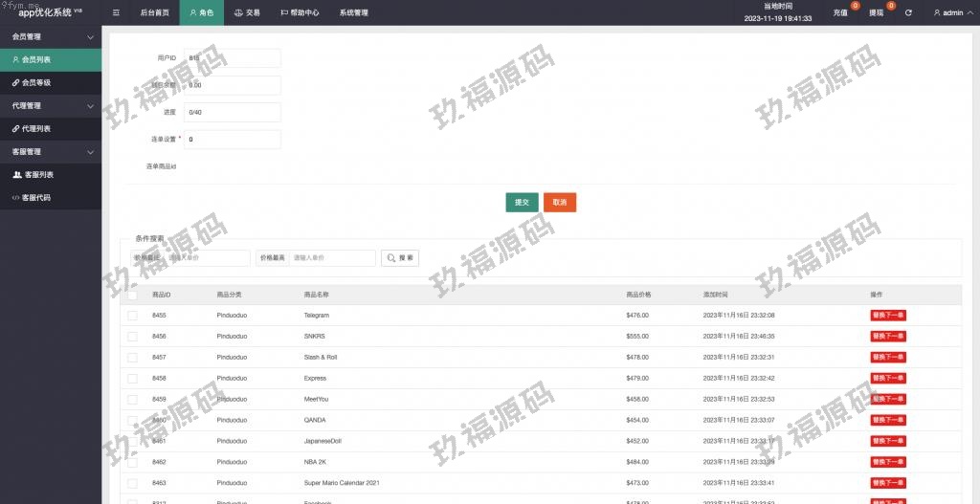Open 客服代码 in sidebar
The width and height of the screenshot is (980, 504).
36,197
